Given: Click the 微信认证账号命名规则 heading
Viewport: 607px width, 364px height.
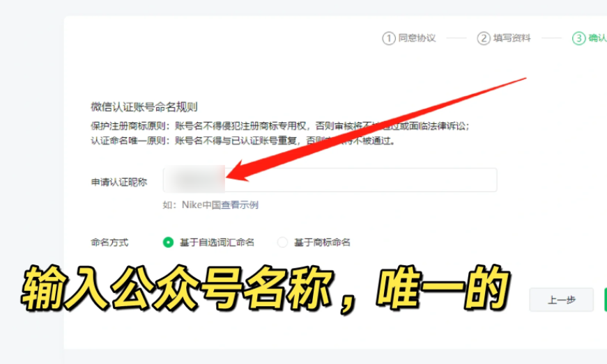Looking at the screenshot, I should tap(144, 107).
